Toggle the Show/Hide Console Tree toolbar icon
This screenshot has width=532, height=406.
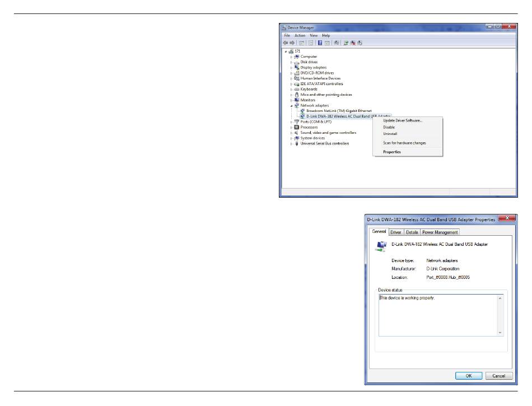301,43
